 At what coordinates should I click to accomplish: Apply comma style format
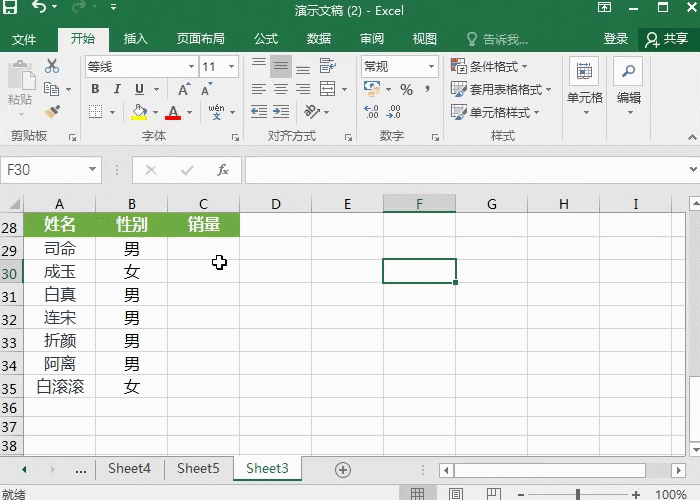pos(427,89)
